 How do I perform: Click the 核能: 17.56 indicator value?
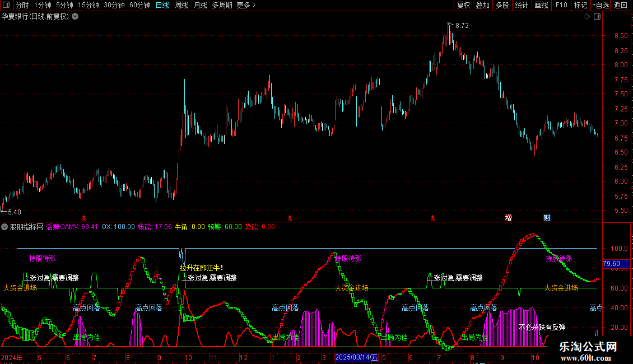pos(155,227)
